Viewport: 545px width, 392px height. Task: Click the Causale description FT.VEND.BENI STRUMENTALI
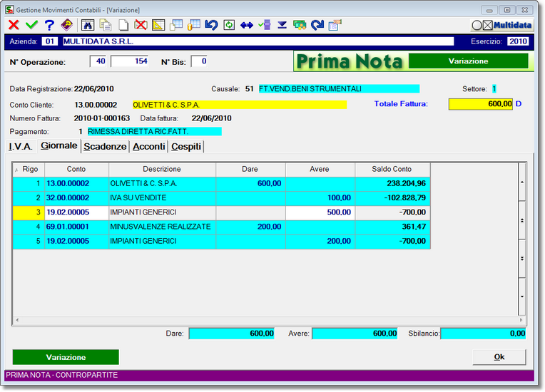pyautogui.click(x=339, y=89)
